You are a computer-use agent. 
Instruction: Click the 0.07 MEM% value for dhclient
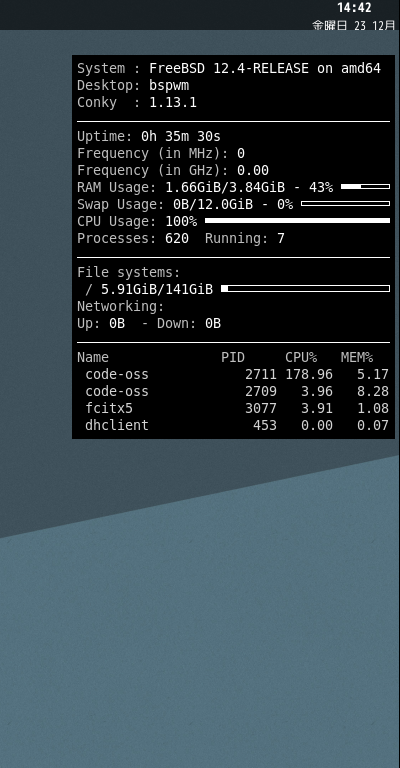[x=373, y=426]
